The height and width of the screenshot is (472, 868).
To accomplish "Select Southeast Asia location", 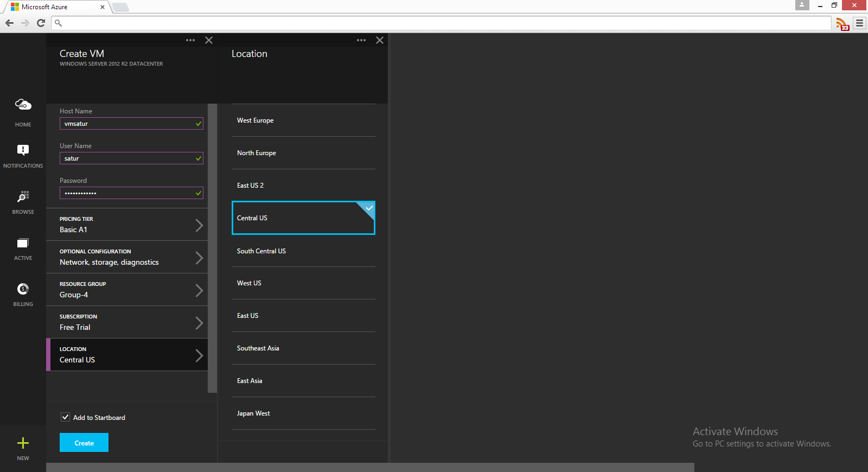I will coord(303,348).
